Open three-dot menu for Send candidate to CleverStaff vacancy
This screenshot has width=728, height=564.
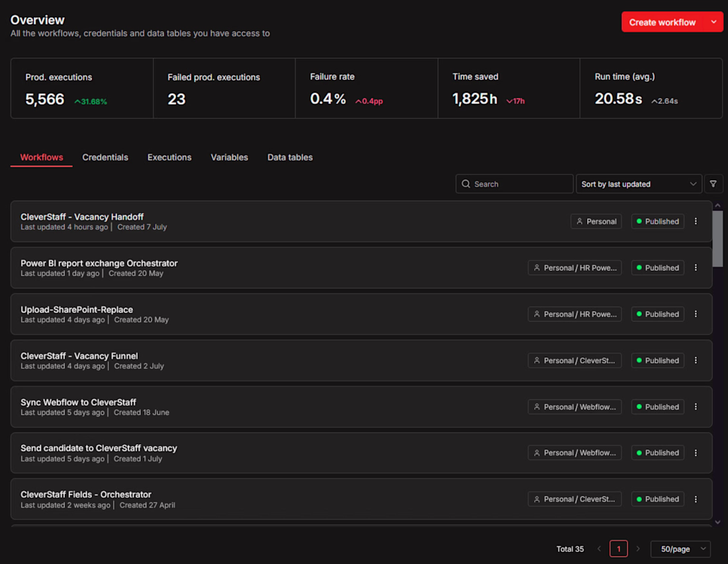pos(696,453)
